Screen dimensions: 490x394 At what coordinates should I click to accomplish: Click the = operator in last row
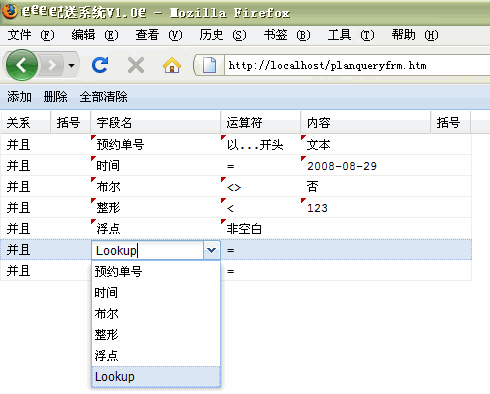point(261,271)
